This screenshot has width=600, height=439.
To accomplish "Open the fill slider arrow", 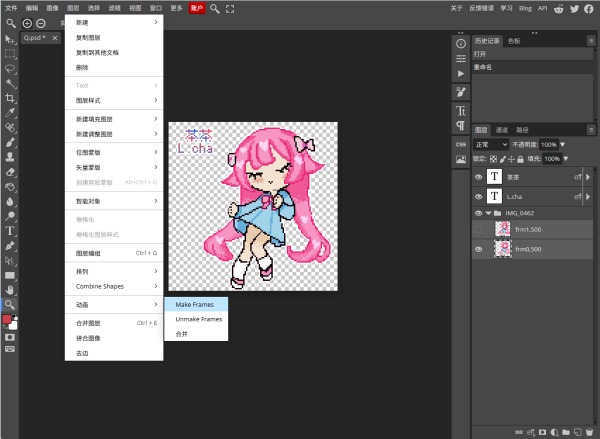I will [x=566, y=159].
